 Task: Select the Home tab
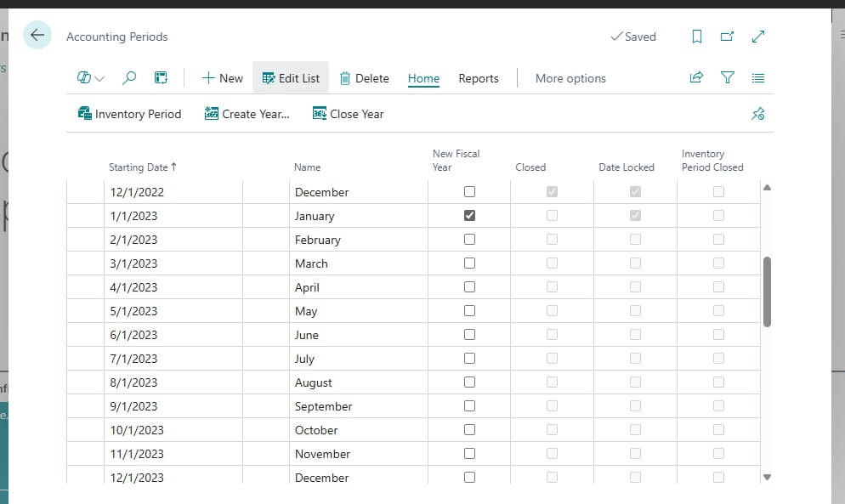click(x=423, y=78)
